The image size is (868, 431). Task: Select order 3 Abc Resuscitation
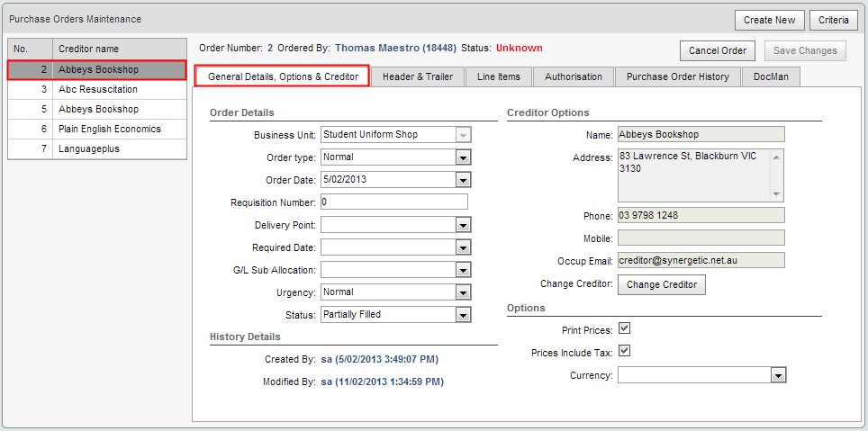click(97, 90)
